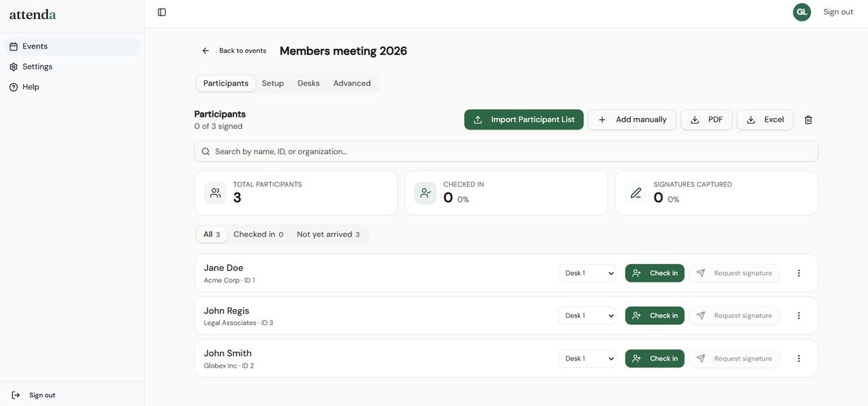Click 'Acme Corp · ID 1' text
Image resolution: width=868 pixels, height=406 pixels.
point(229,280)
